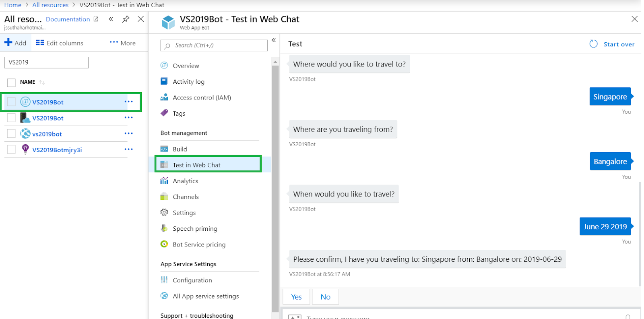Click the Bot Service pricing icon

click(164, 244)
